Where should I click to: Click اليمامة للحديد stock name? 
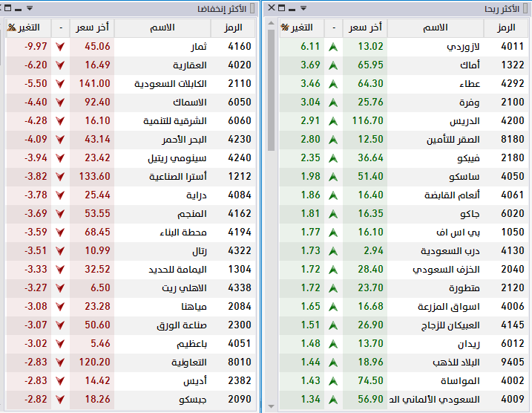coord(177,270)
